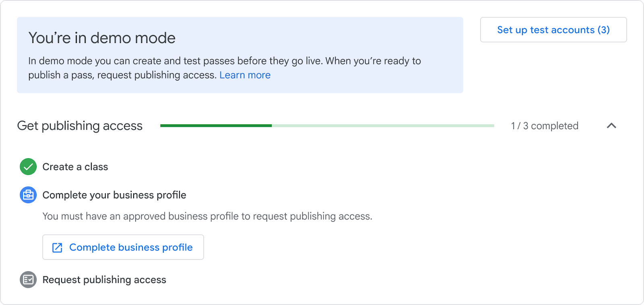Click the gray checklist Request publishing access icon
This screenshot has width=644, height=305.
pyautogui.click(x=28, y=280)
